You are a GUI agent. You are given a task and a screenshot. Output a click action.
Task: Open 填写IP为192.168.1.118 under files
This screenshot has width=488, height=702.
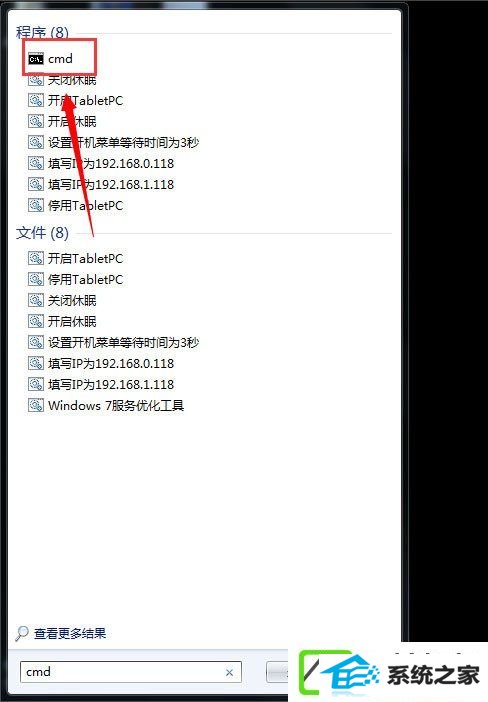click(111, 385)
